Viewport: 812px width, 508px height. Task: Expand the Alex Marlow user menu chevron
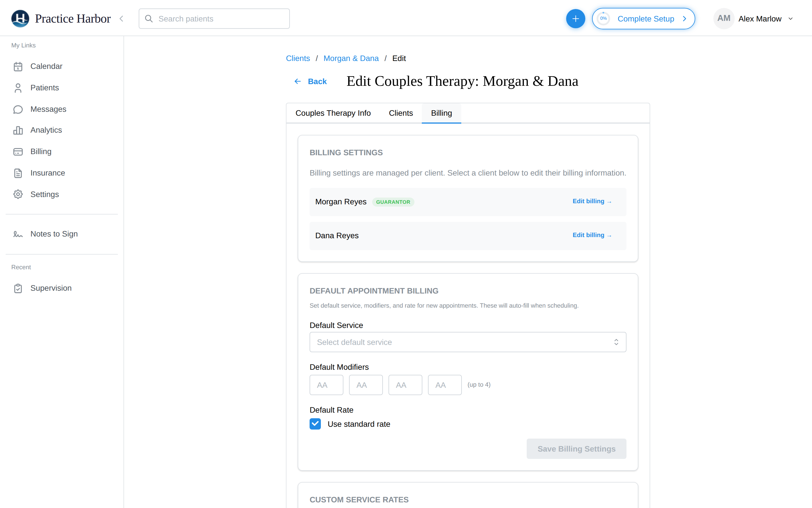[791, 19]
